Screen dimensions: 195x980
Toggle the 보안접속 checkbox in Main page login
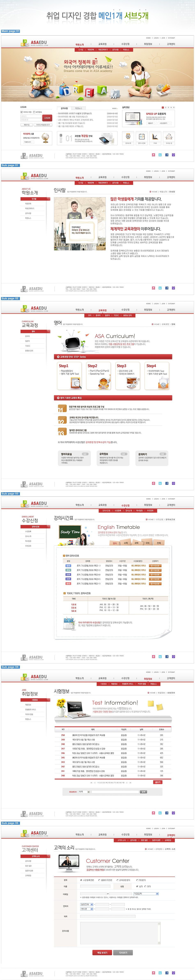(34, 112)
